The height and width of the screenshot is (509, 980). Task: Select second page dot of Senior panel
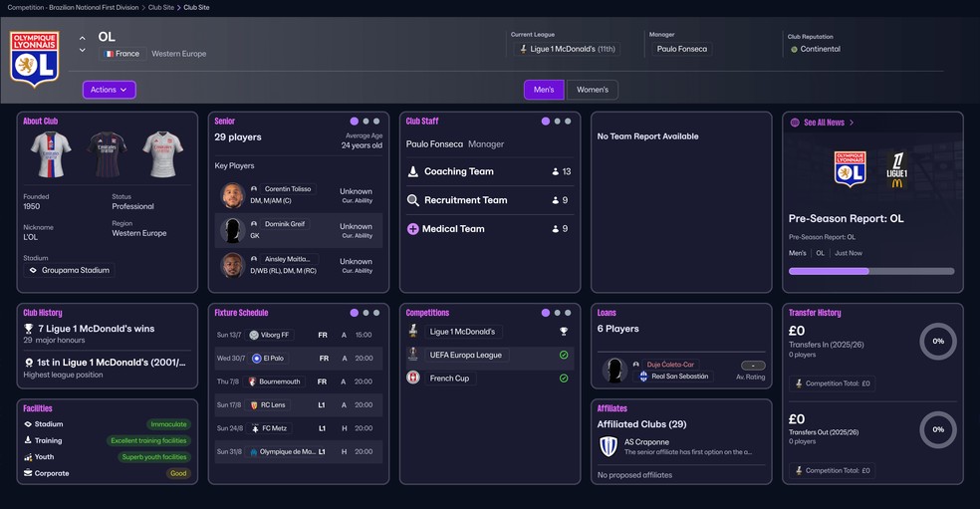(x=366, y=122)
